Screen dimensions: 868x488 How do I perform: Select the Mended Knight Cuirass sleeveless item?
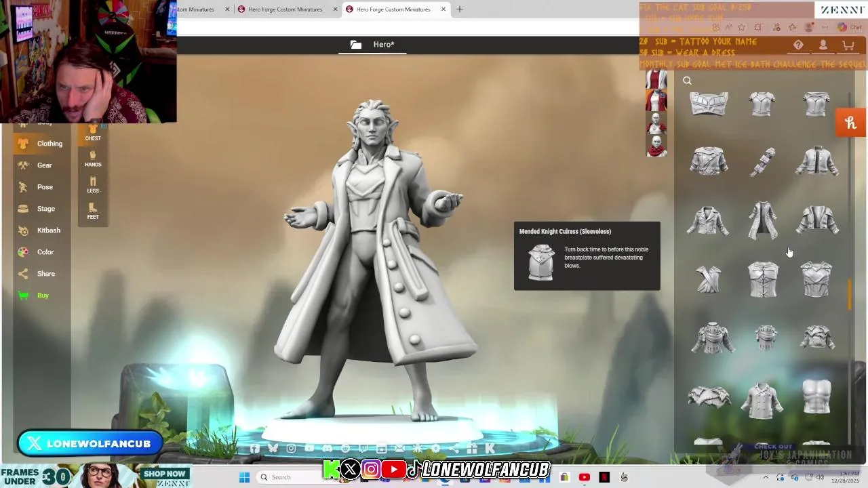point(816,279)
